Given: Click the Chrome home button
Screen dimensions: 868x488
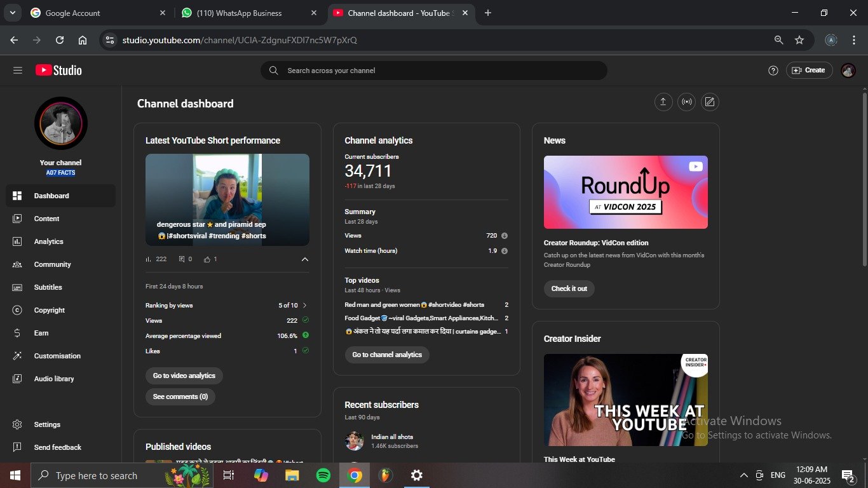Looking at the screenshot, I should click(83, 40).
